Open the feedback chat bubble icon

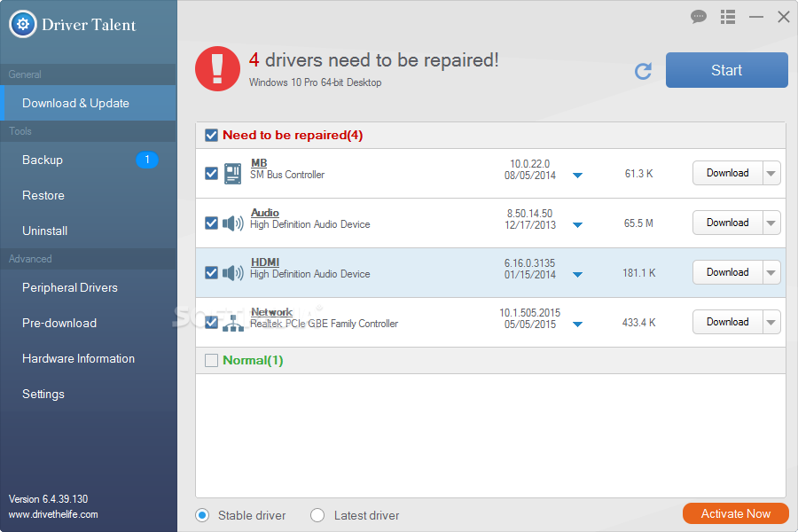tap(699, 17)
